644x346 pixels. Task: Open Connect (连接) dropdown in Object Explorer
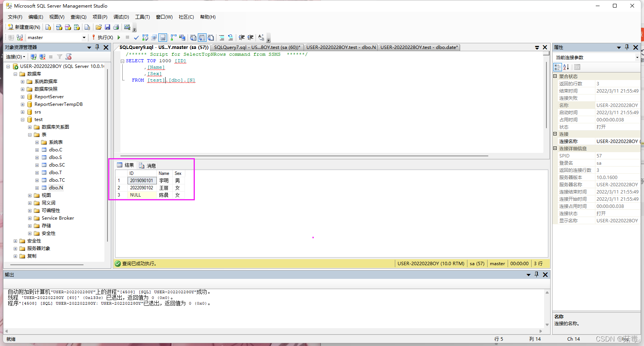tap(16, 57)
